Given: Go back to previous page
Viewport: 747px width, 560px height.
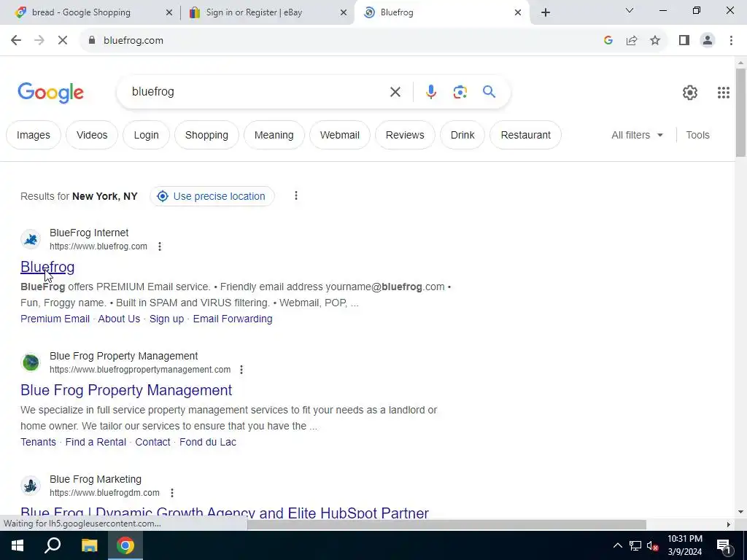Looking at the screenshot, I should (16, 41).
